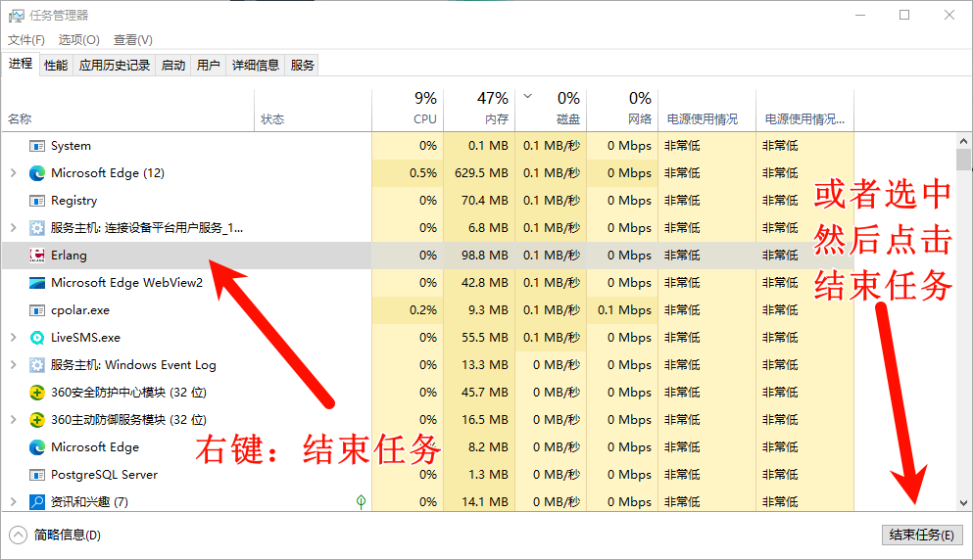The image size is (973, 560).
Task: Click the Erlang process icon
Action: click(37, 256)
